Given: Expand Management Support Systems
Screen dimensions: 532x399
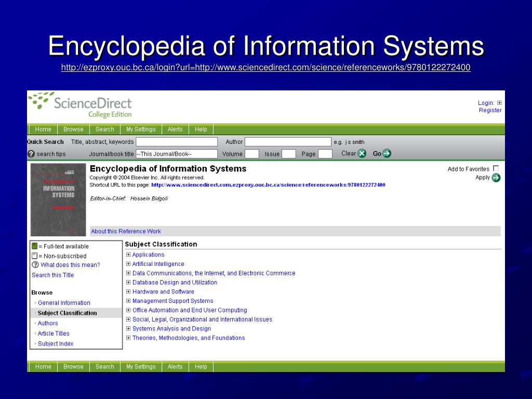Looking at the screenshot, I should [128, 301].
